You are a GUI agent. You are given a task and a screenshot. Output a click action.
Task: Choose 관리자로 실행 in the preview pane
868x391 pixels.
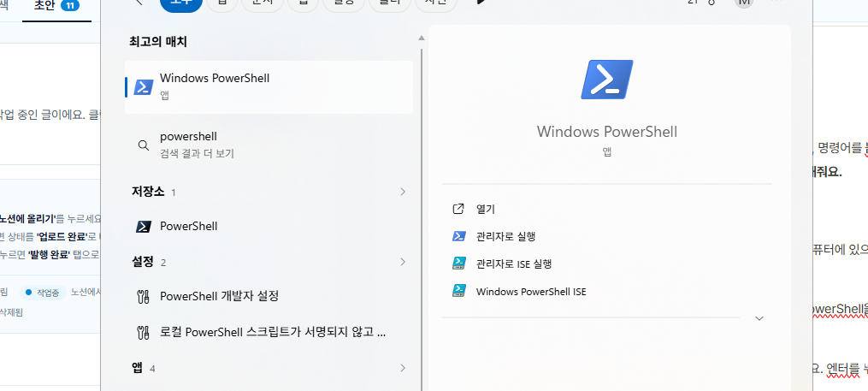pyautogui.click(x=505, y=236)
